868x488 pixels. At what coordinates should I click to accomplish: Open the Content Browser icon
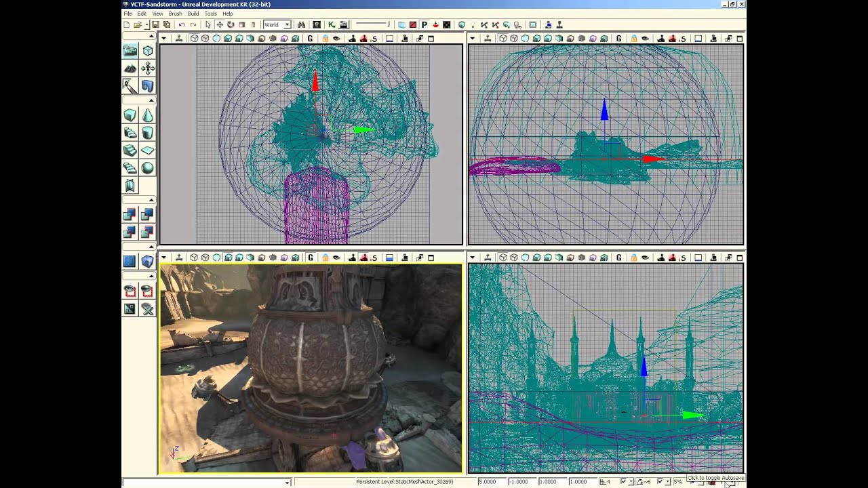click(317, 25)
